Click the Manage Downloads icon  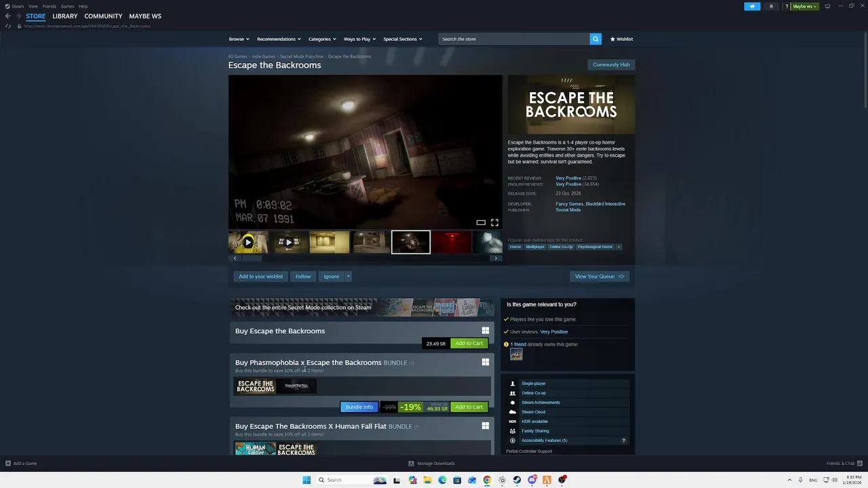pyautogui.click(x=411, y=464)
